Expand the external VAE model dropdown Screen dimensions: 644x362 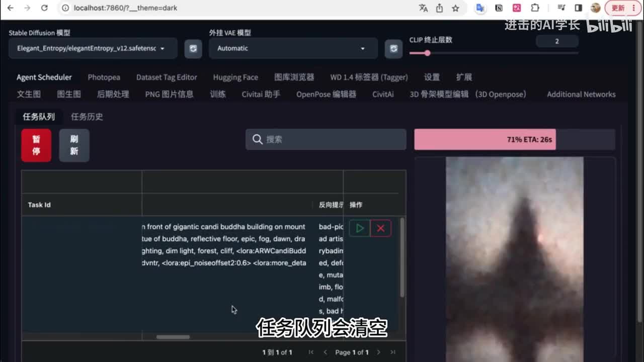[x=293, y=49]
